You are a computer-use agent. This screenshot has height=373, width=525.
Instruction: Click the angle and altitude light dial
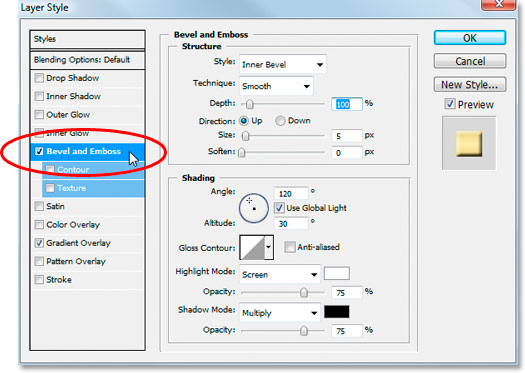253,208
